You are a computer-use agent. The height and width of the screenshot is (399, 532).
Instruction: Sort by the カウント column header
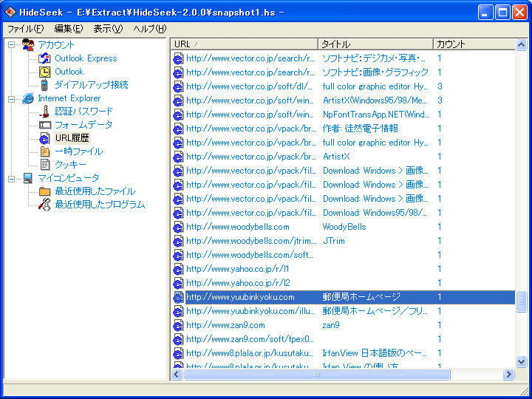474,44
